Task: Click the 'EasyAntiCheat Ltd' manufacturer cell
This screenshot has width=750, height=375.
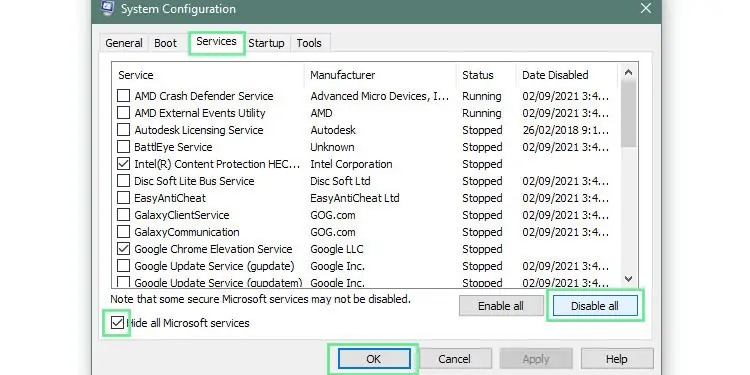Action: (354, 198)
